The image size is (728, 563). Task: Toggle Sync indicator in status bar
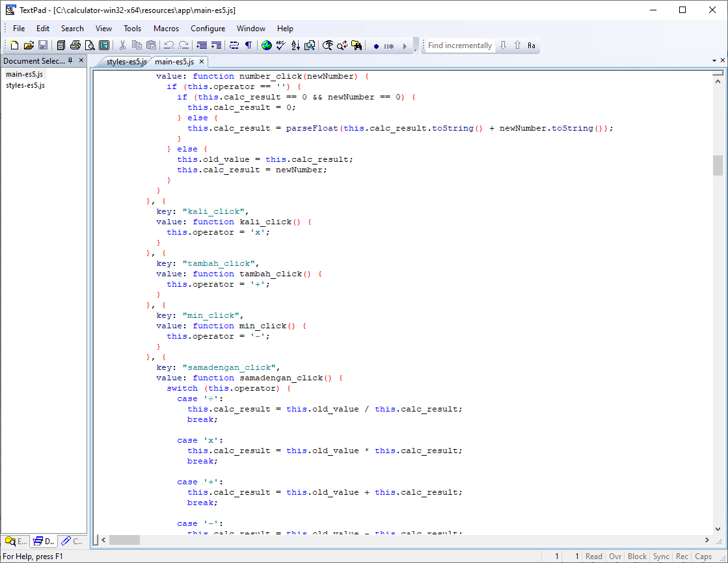coord(661,556)
